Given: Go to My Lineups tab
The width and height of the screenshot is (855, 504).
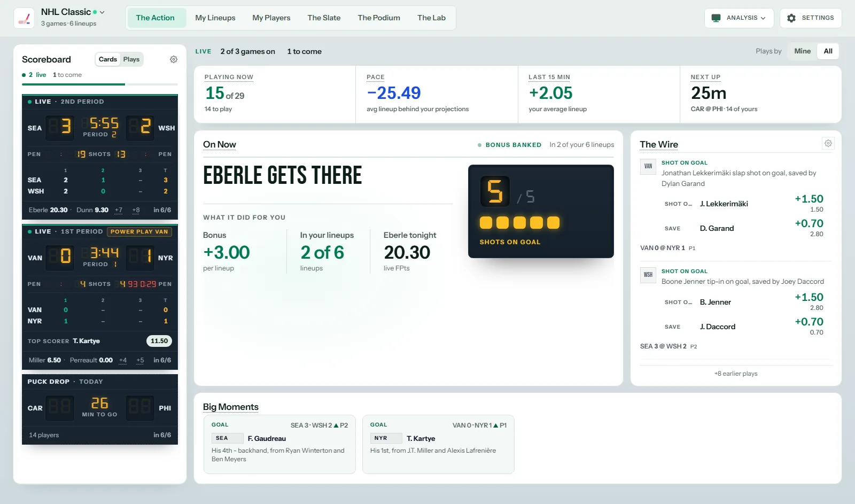Looking at the screenshot, I should tap(215, 18).
